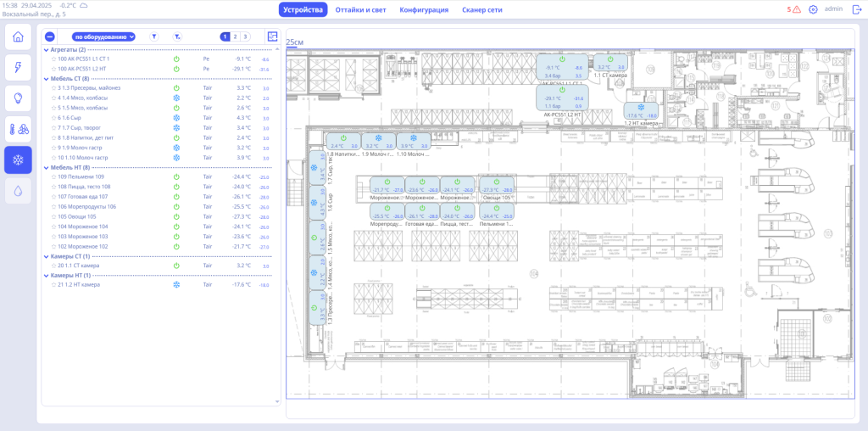This screenshot has width=868, height=431.
Task: Collapse the Мебель СТ (8) group
Action: 46,79
